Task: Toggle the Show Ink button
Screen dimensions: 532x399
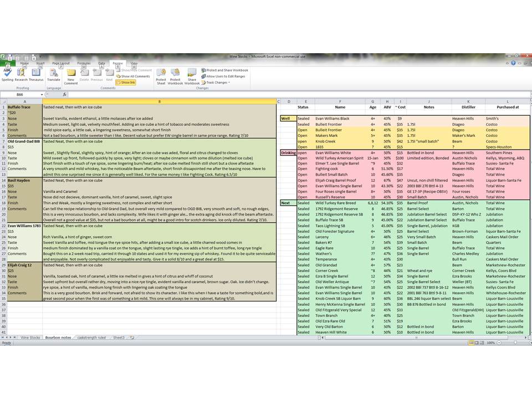Action: 126,83
